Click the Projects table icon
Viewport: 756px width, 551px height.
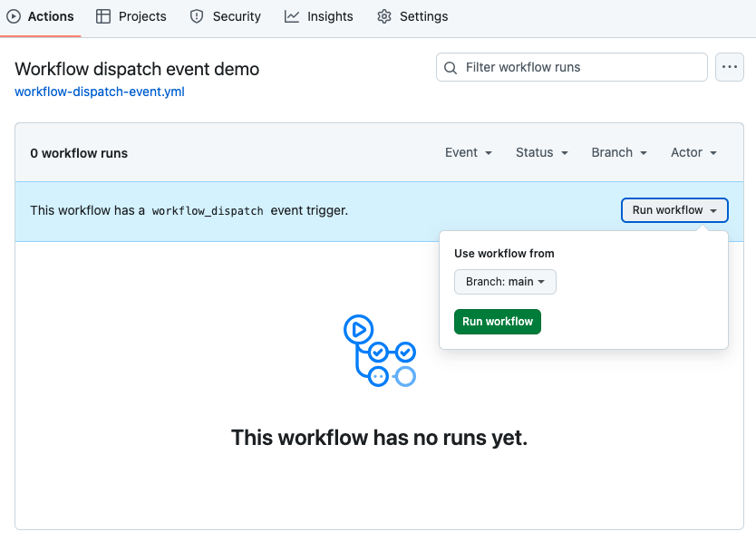point(103,16)
